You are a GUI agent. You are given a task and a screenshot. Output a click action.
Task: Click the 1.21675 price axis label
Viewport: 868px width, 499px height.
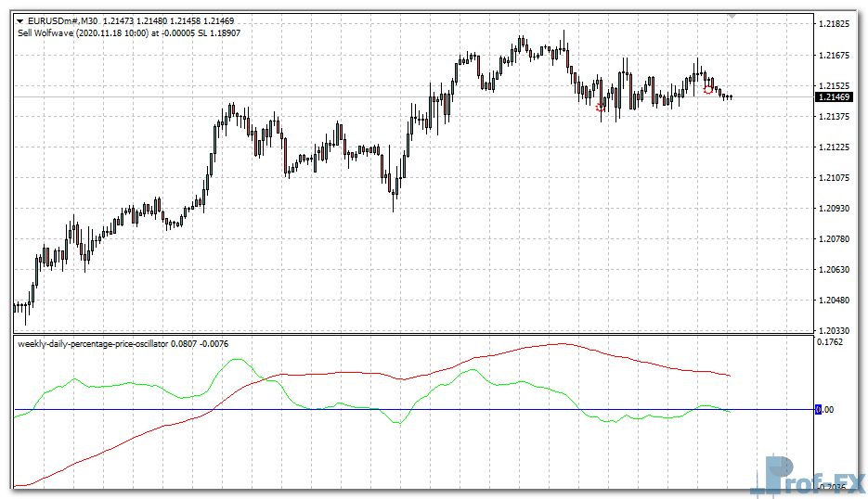(836, 56)
